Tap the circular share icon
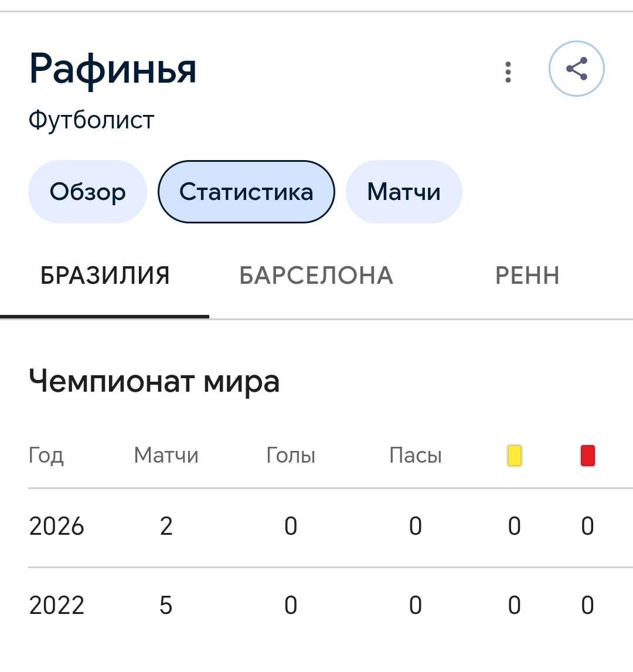 pyautogui.click(x=577, y=69)
